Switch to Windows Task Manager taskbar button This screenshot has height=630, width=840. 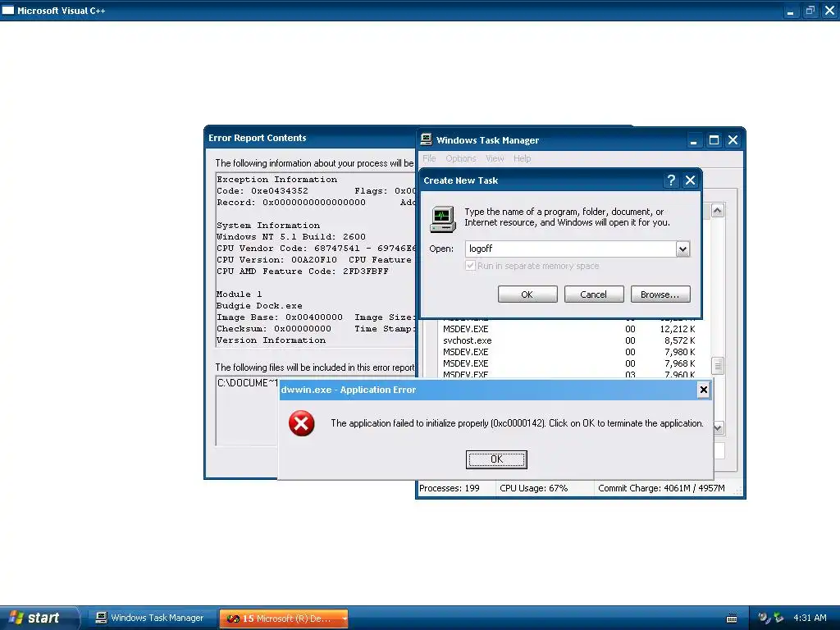151,618
